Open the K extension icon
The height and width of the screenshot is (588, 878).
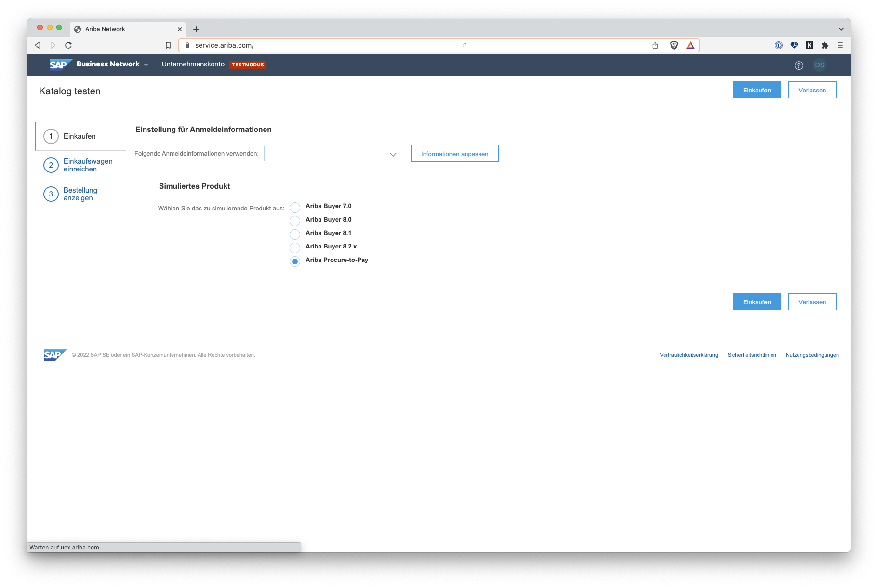[810, 45]
